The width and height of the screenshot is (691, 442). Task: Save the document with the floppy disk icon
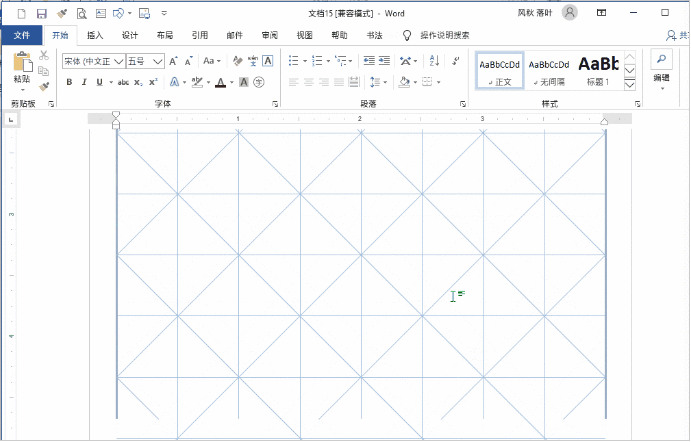pyautogui.click(x=41, y=14)
